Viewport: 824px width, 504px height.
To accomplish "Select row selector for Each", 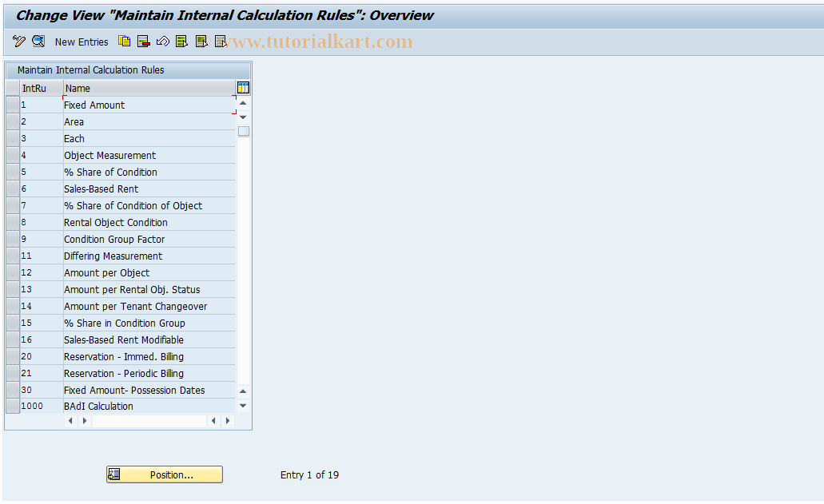I will [x=13, y=138].
